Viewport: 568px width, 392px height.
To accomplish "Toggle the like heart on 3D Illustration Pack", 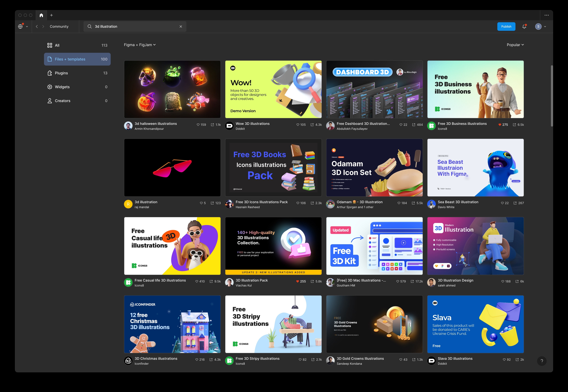I will click(x=297, y=281).
